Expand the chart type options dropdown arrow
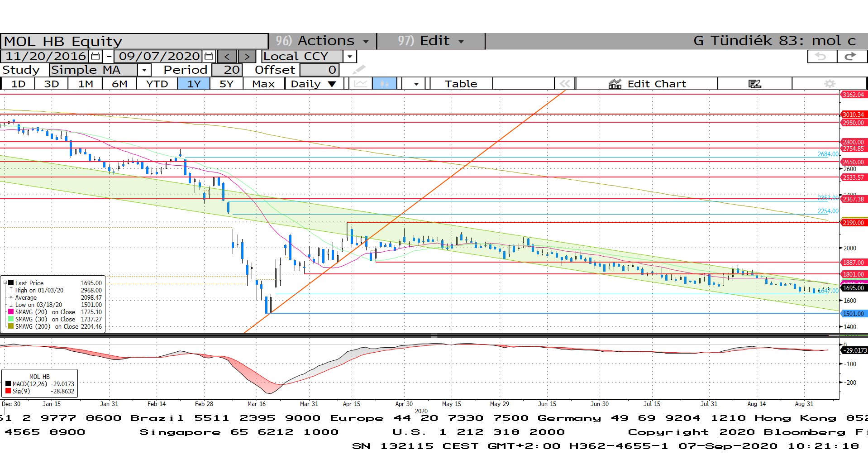This screenshot has height=464, width=868. click(x=416, y=84)
